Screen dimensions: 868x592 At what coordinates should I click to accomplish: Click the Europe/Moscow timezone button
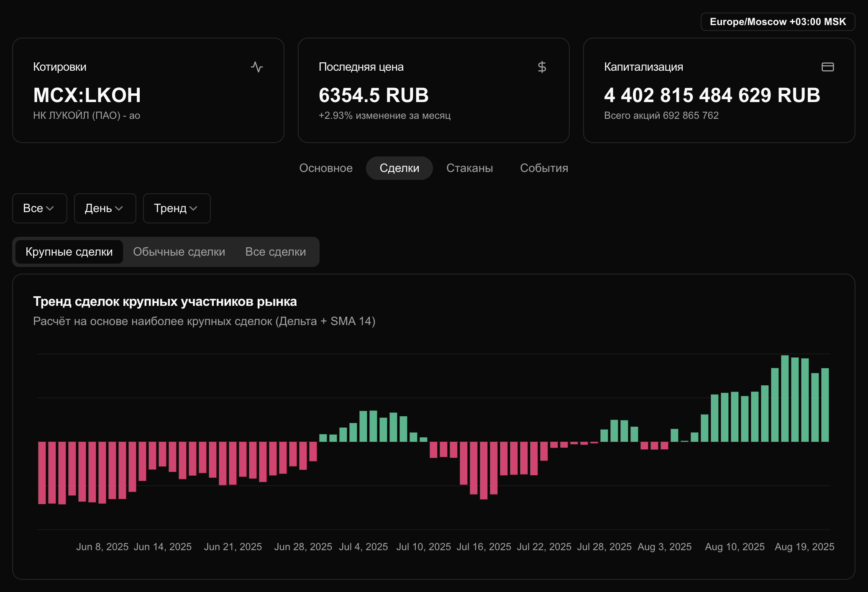pos(778,22)
